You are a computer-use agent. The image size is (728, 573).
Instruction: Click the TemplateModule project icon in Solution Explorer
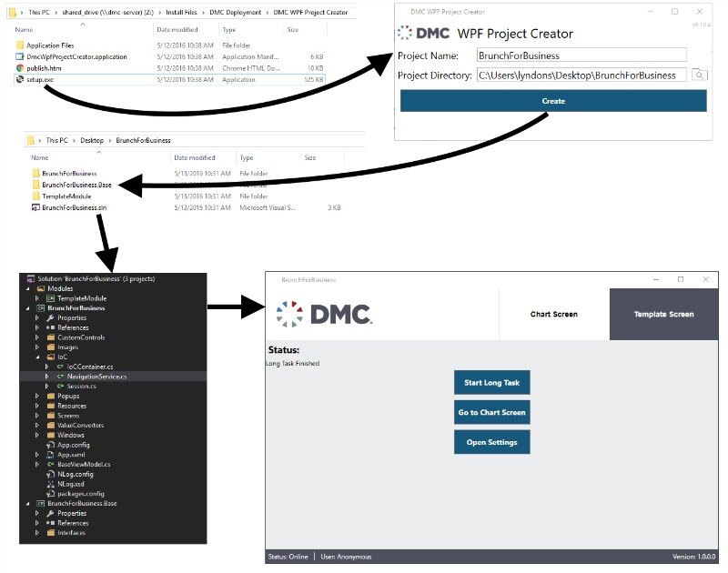(51, 298)
